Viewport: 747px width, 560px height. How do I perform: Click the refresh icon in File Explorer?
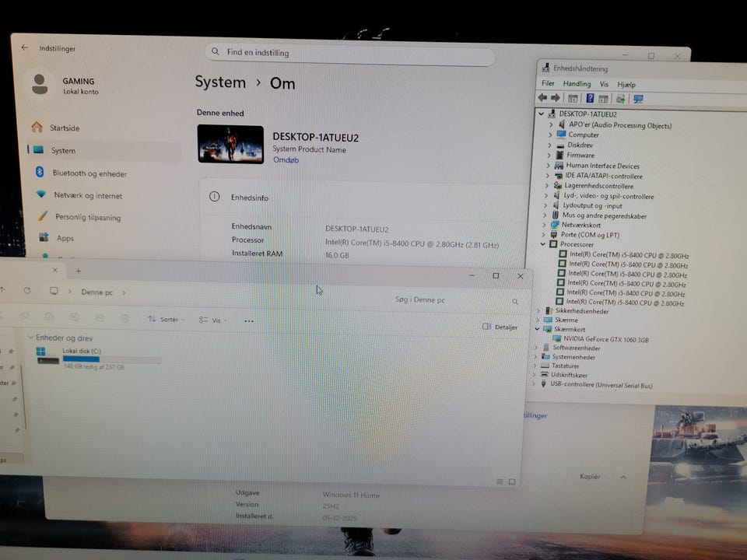27,290
